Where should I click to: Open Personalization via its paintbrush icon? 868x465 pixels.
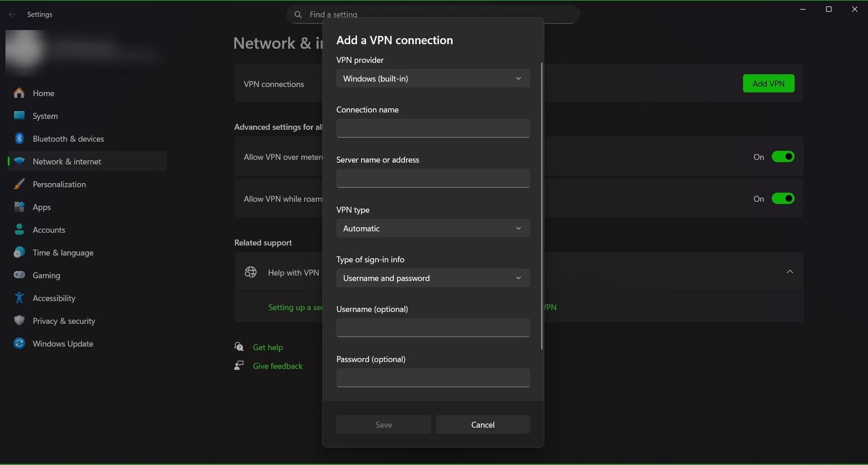(19, 184)
